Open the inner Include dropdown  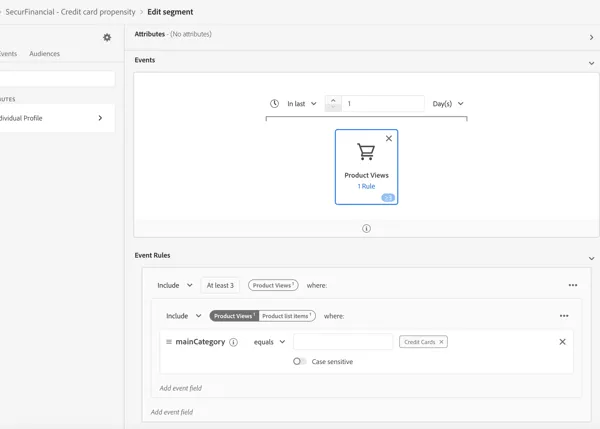(x=184, y=316)
